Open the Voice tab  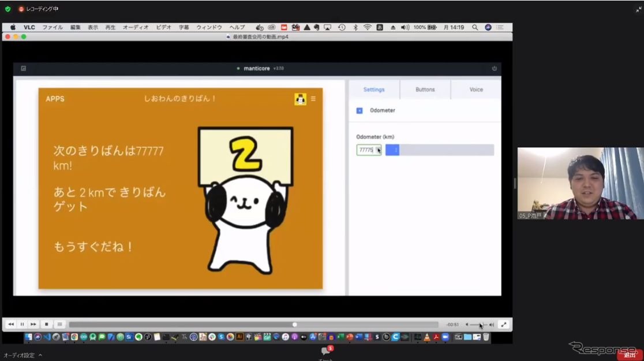pyautogui.click(x=475, y=90)
